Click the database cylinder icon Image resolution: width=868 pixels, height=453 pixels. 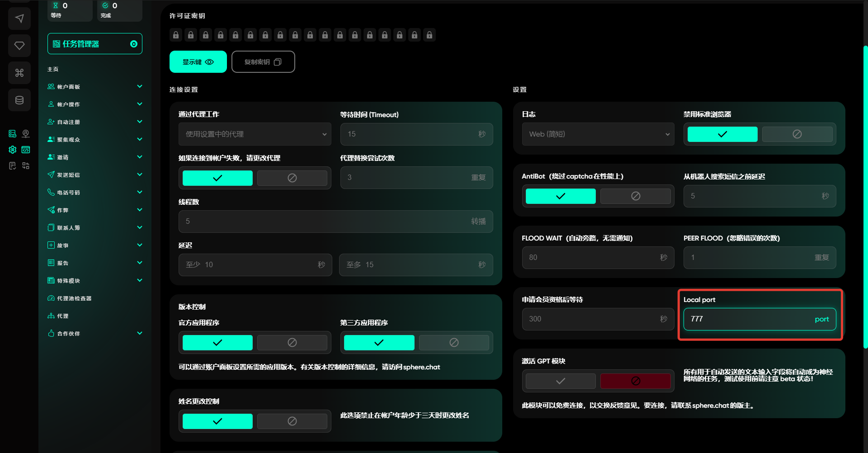point(19,100)
